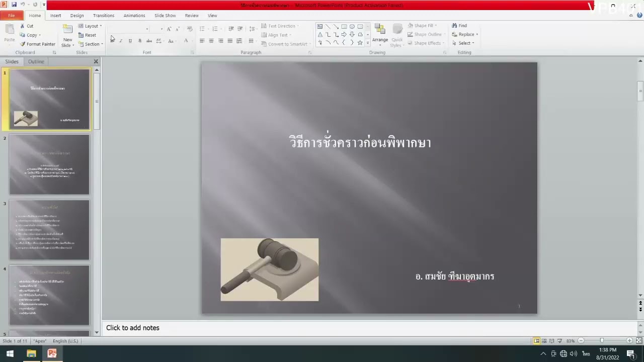Viewport: 644px width, 362px height.
Task: Apply Text Shadow formatting
Action: pos(140,41)
